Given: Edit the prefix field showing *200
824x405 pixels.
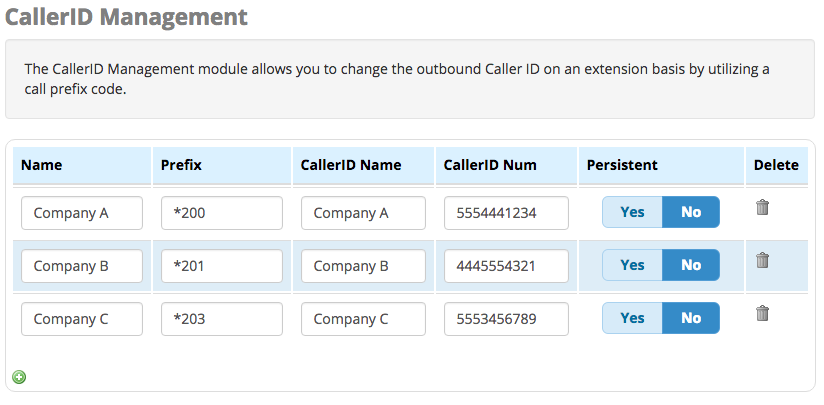Looking at the screenshot, I should pos(222,213).
